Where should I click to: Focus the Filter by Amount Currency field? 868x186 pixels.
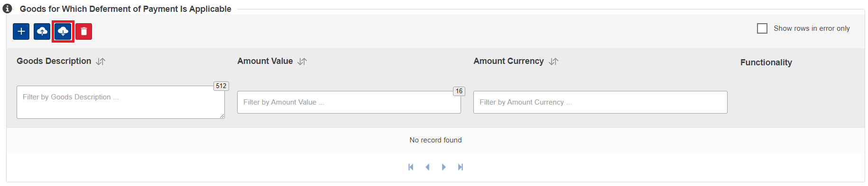[x=600, y=102]
